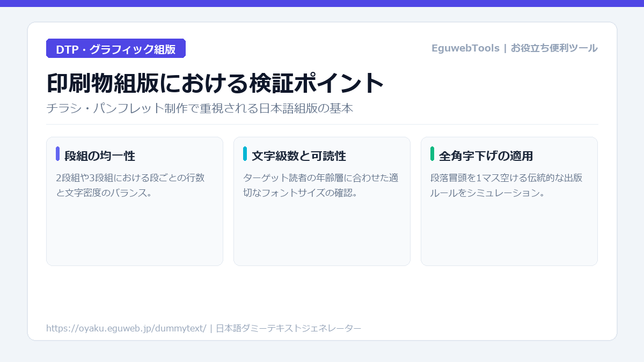Click the 全角字下げの適用 card title
The width and height of the screenshot is (644, 362).
point(486,156)
